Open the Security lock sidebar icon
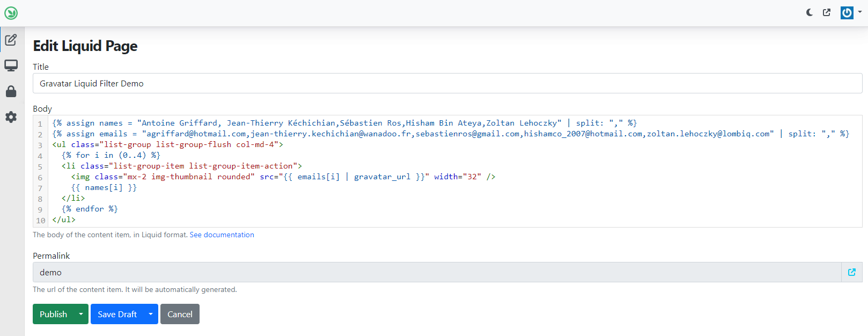The width and height of the screenshot is (868, 336). point(11,91)
